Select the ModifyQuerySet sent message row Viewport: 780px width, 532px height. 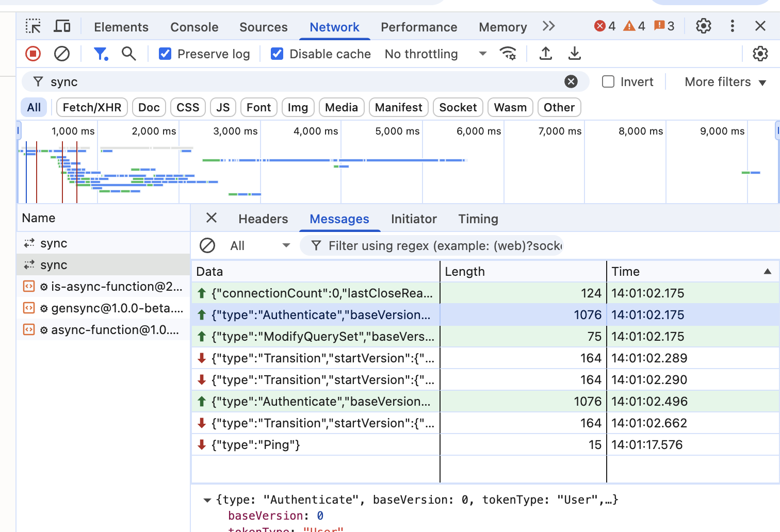(x=485, y=337)
